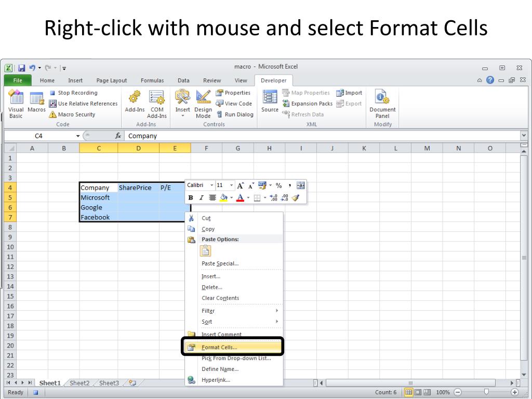Open the Visual Basic editor
Screen dimensions: 532x399
pos(16,103)
